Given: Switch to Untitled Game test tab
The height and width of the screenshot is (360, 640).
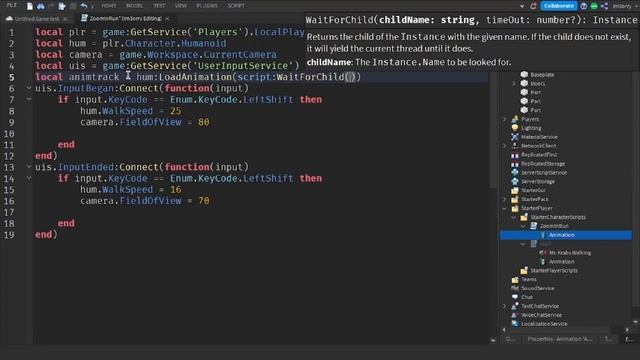Looking at the screenshot, I should click(37, 19).
